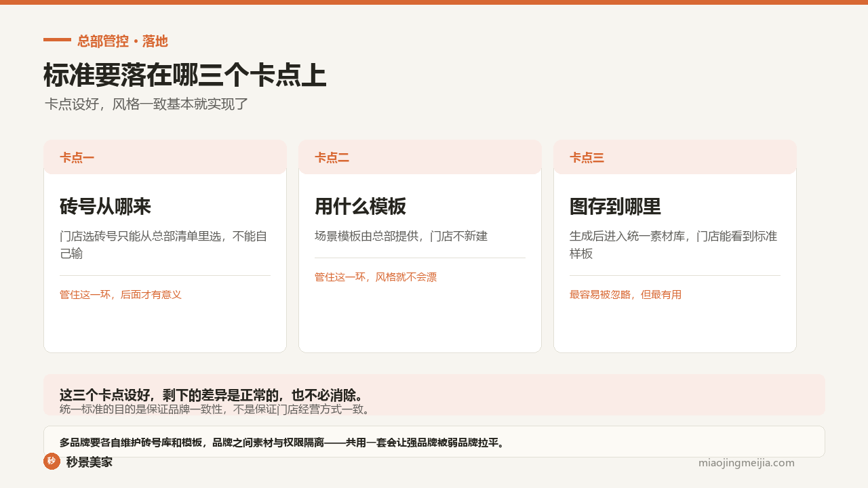Click the 秒景美家 round logo icon
This screenshot has height=488, width=868.
coord(52,461)
